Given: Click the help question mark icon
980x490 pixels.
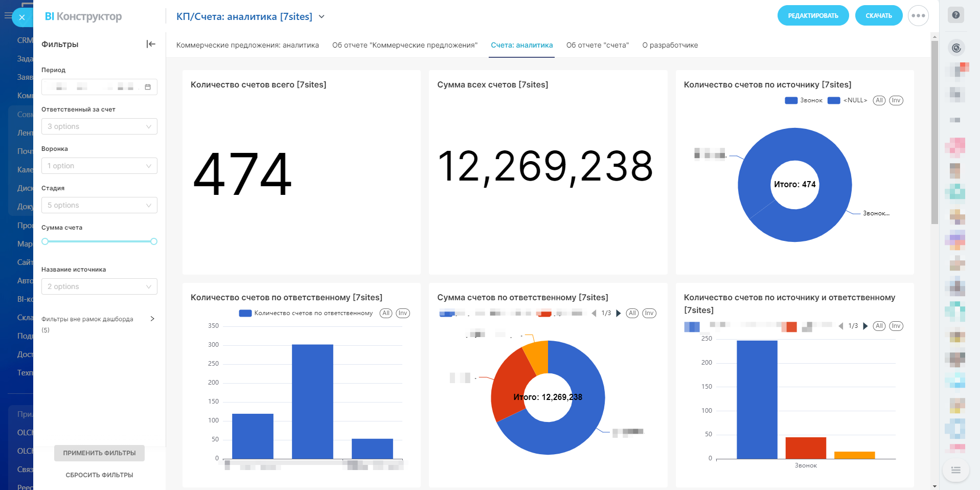Looking at the screenshot, I should [x=955, y=15].
